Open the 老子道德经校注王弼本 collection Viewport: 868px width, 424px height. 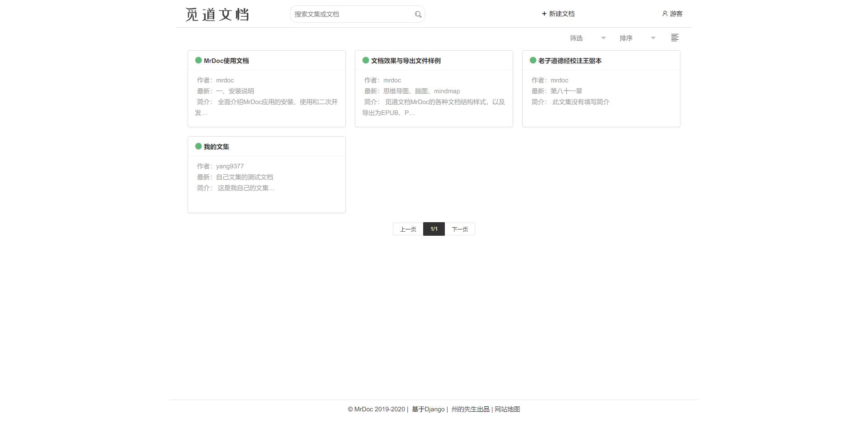coord(570,61)
